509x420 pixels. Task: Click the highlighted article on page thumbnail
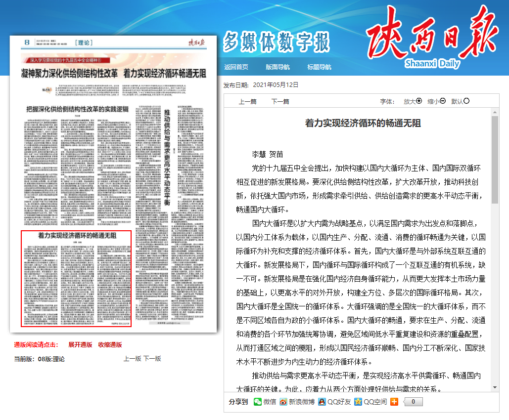76,279
